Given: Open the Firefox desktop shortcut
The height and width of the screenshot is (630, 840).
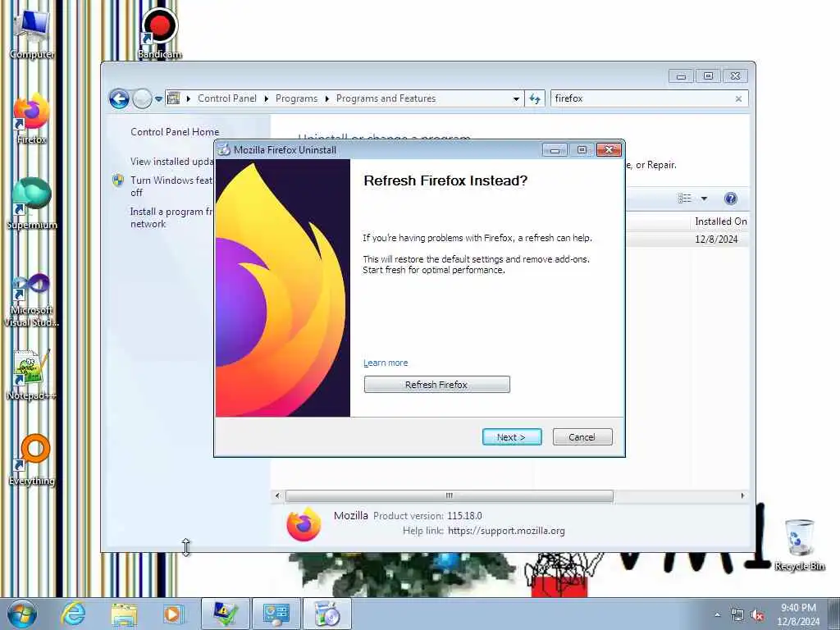Looking at the screenshot, I should tap(32, 119).
